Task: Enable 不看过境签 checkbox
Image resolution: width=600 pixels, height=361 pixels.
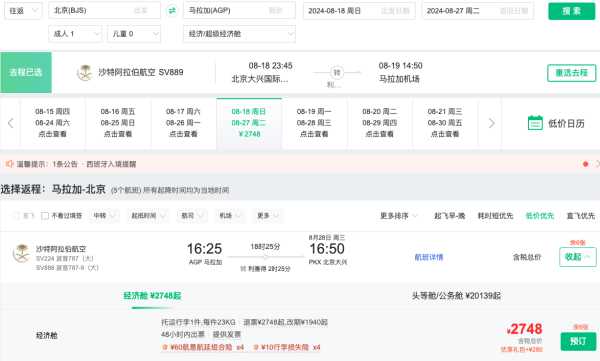Action: 45,216
